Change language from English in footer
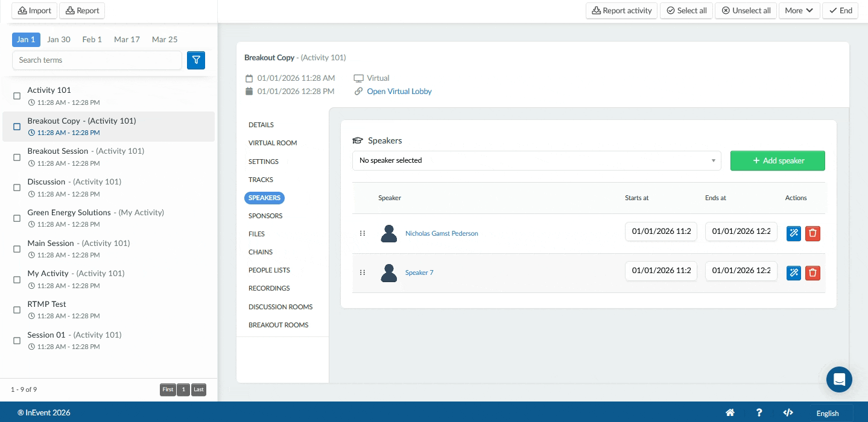The width and height of the screenshot is (868, 422). [x=828, y=414]
